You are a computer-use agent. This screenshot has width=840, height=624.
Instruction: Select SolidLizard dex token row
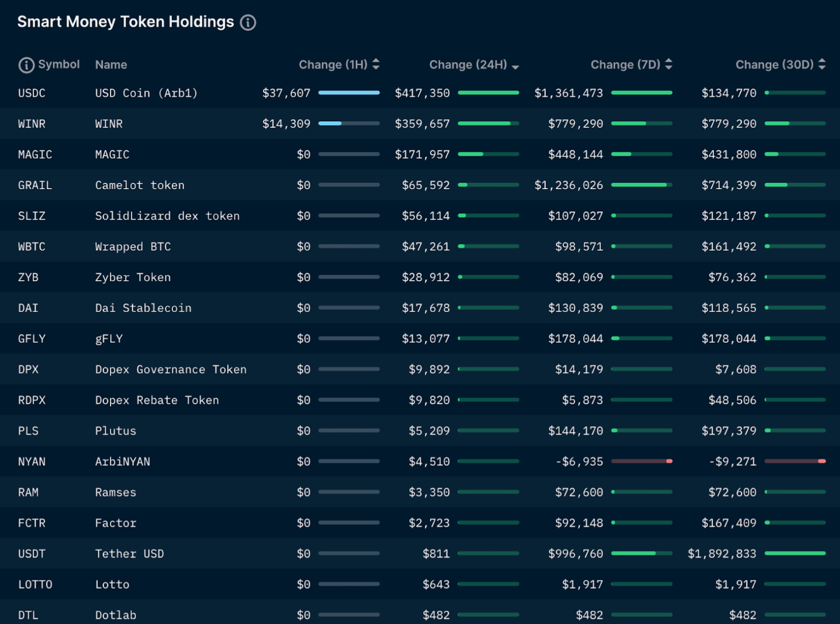[x=167, y=216]
